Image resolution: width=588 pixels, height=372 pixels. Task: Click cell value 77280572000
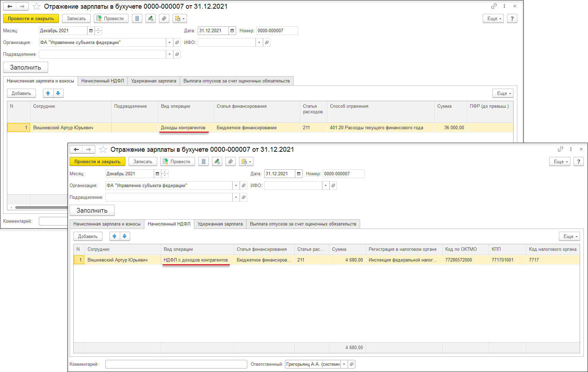click(465, 260)
